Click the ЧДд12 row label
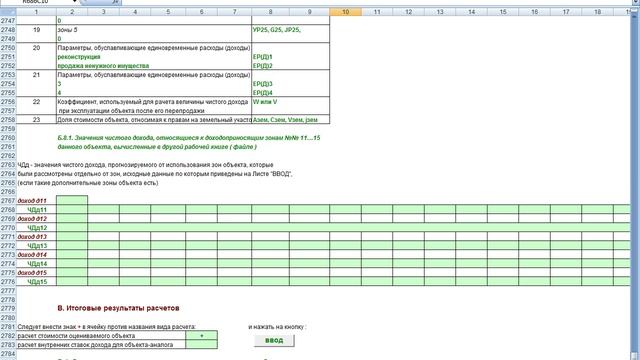Image resolution: width=640 pixels, height=360 pixels. pyautogui.click(x=37, y=227)
